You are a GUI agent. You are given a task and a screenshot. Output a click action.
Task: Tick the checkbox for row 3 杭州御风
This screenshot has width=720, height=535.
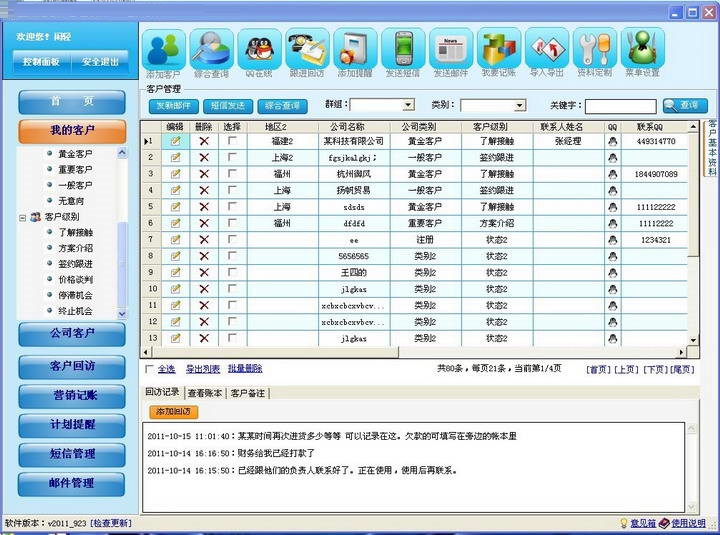click(x=232, y=174)
